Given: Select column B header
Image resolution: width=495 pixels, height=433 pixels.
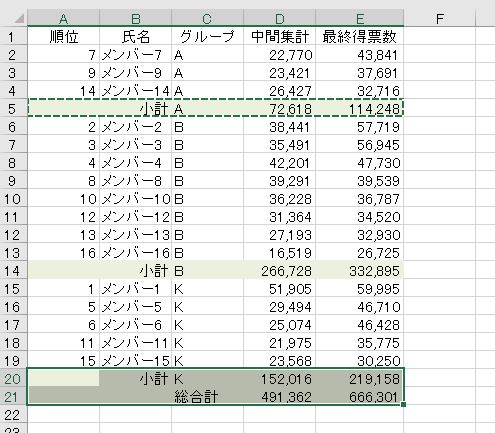Looking at the screenshot, I should coord(135,19).
